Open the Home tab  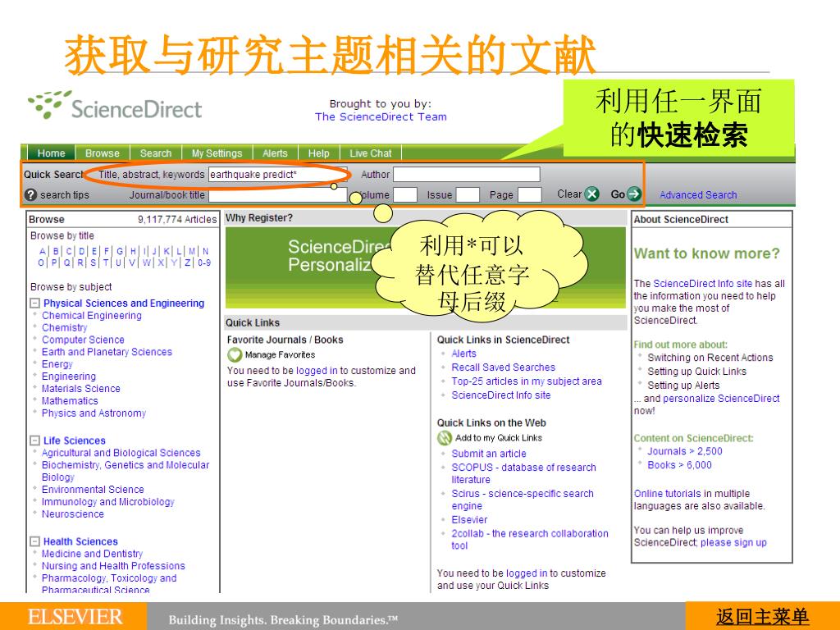tap(51, 153)
